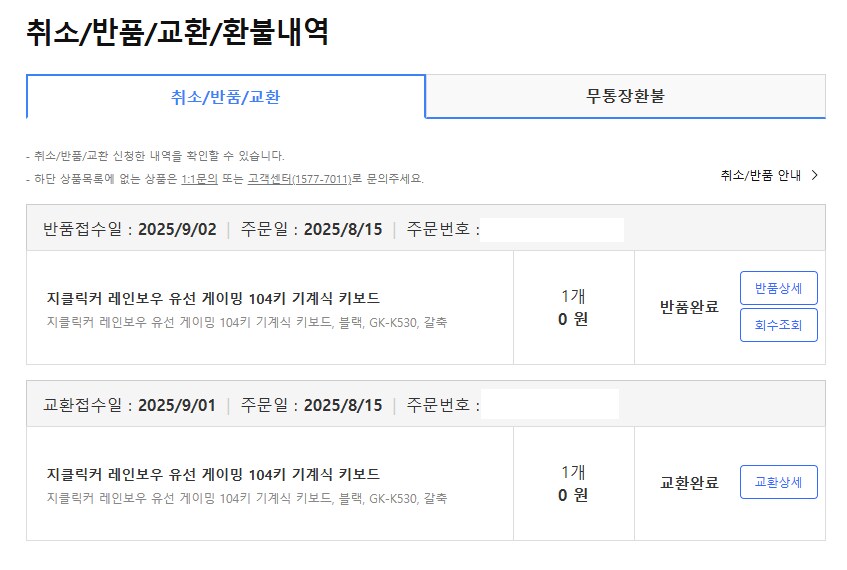Click the 취소/반품/교환/환불내역 page heading

177,32
